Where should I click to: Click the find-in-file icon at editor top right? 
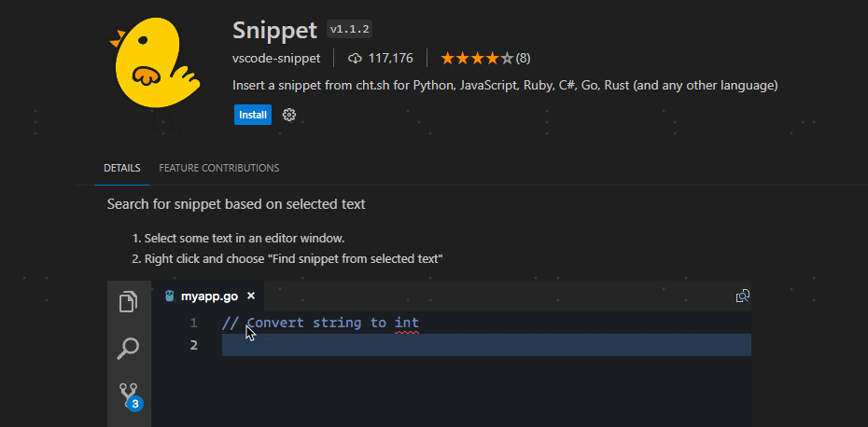pos(742,296)
